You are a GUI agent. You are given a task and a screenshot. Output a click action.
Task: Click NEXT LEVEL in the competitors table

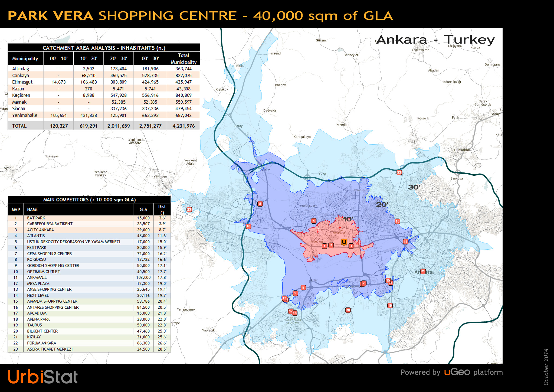(x=38, y=295)
